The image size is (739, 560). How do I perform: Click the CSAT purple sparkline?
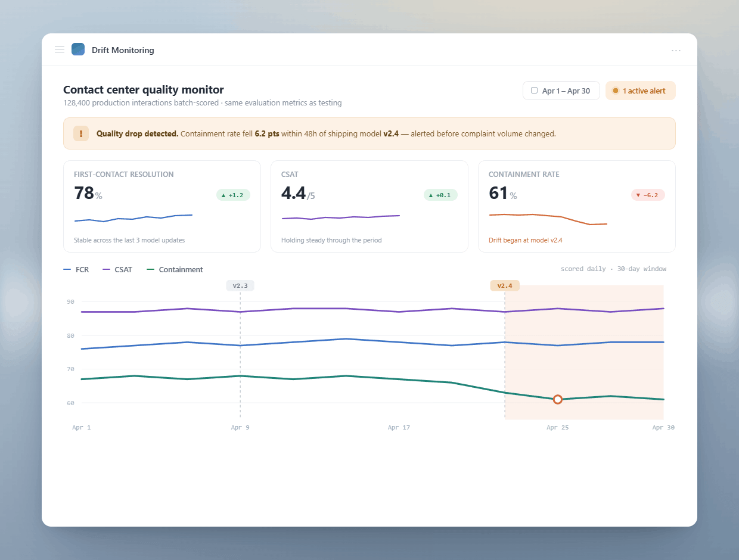(341, 217)
